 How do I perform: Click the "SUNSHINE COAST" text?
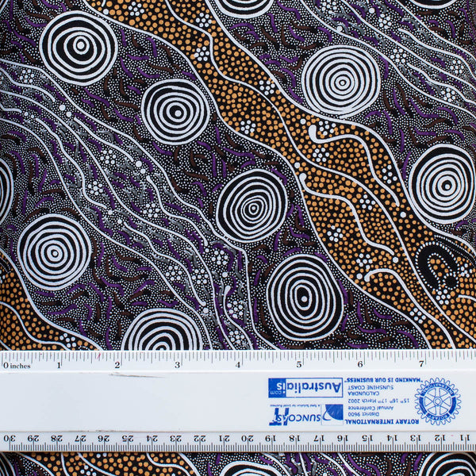(x=371, y=387)
